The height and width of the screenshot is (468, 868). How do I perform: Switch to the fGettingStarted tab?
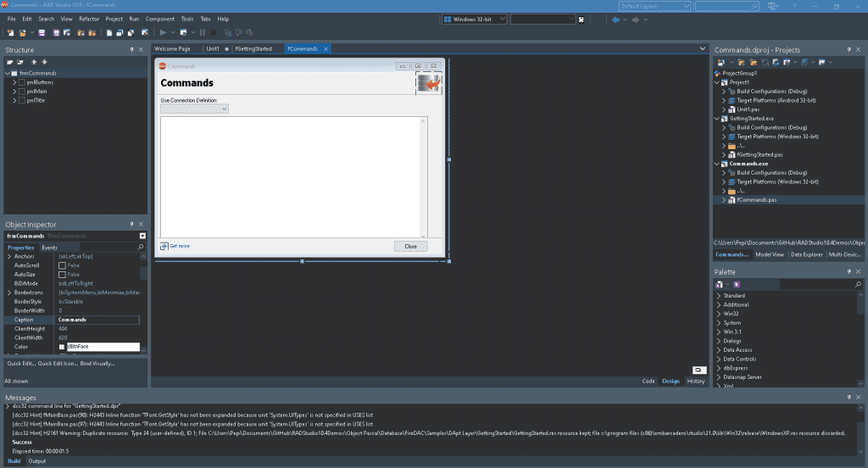pyautogui.click(x=253, y=48)
